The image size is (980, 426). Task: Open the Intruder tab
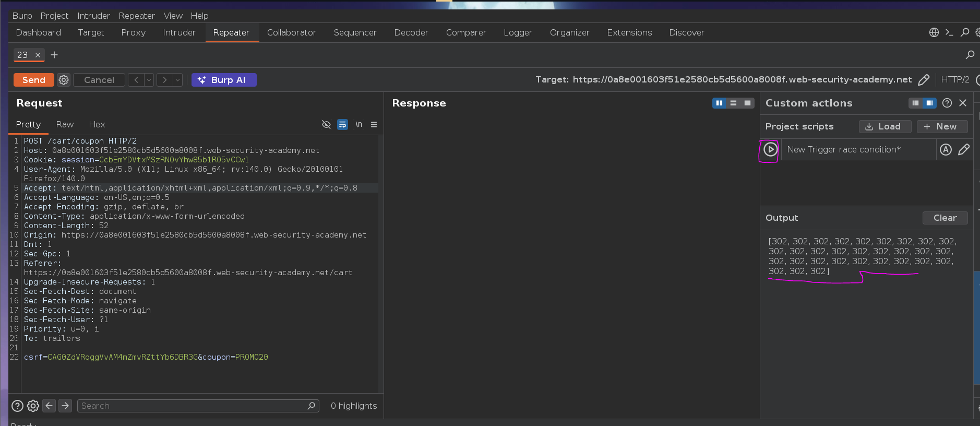(179, 32)
